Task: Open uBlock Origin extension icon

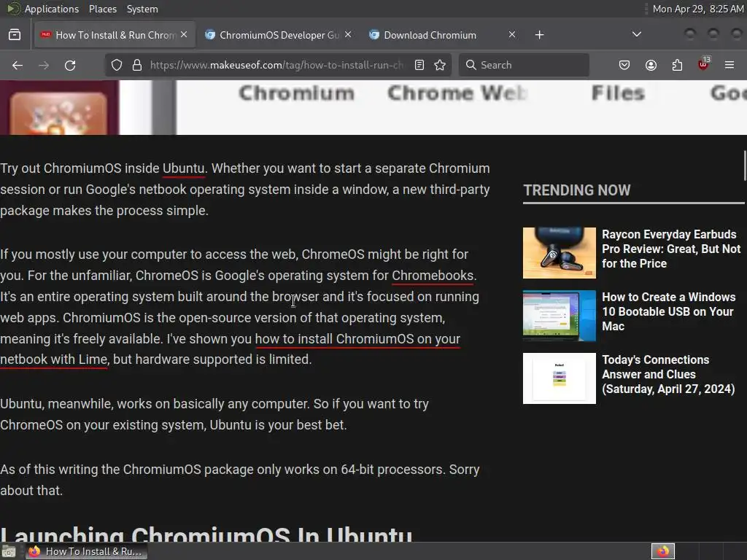Action: point(703,65)
